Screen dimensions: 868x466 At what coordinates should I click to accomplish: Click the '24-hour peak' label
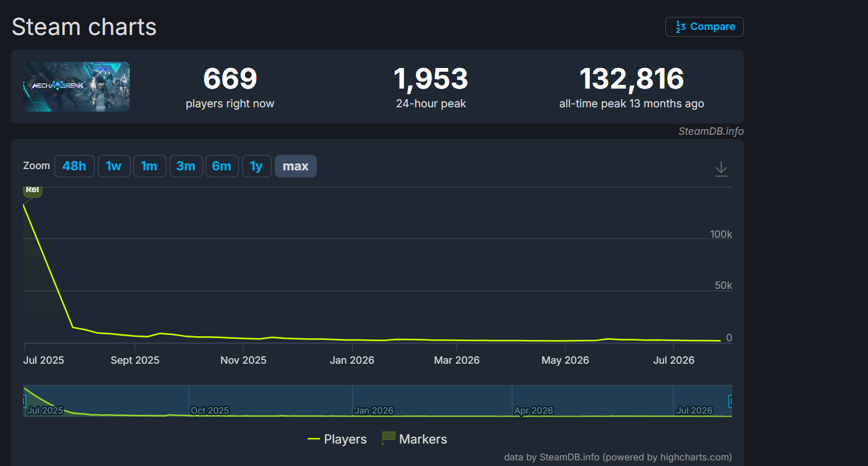click(x=431, y=104)
